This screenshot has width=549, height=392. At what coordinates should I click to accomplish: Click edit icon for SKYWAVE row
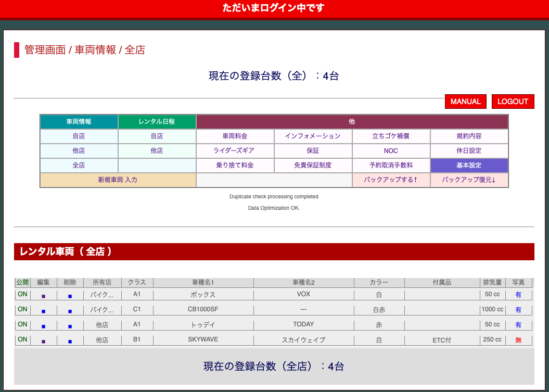coord(43,342)
